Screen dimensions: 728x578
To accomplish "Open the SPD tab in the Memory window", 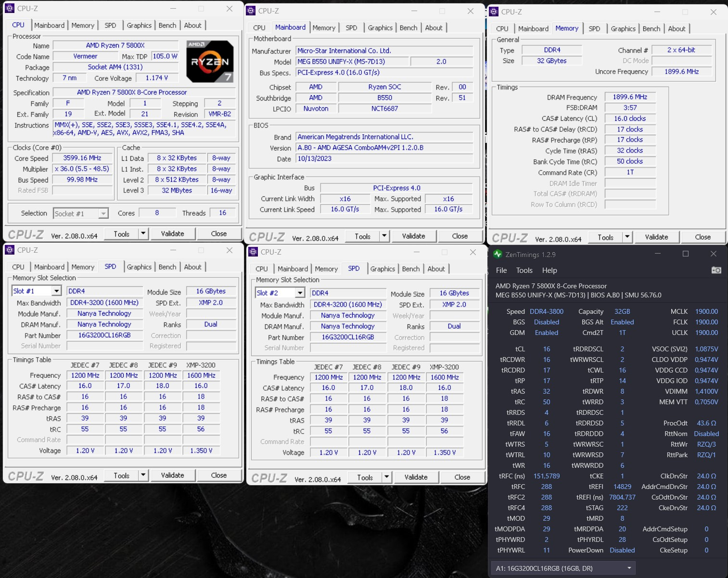I will click(594, 28).
